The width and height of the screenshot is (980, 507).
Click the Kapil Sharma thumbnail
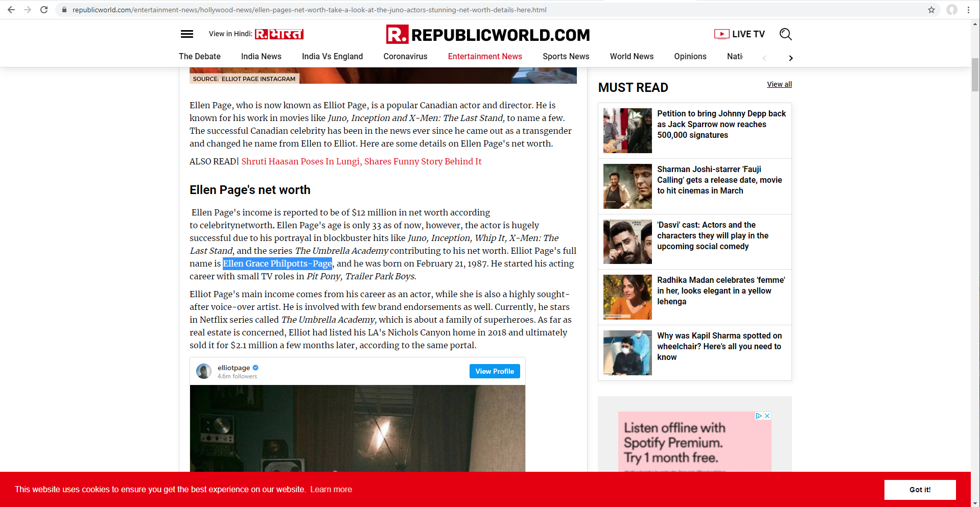pyautogui.click(x=627, y=353)
